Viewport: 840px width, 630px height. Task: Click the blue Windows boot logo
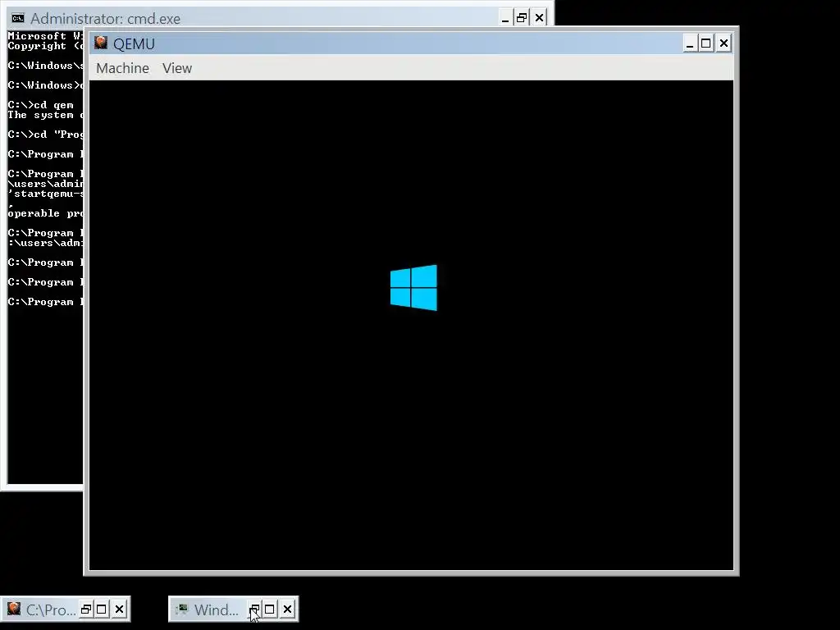coord(413,288)
